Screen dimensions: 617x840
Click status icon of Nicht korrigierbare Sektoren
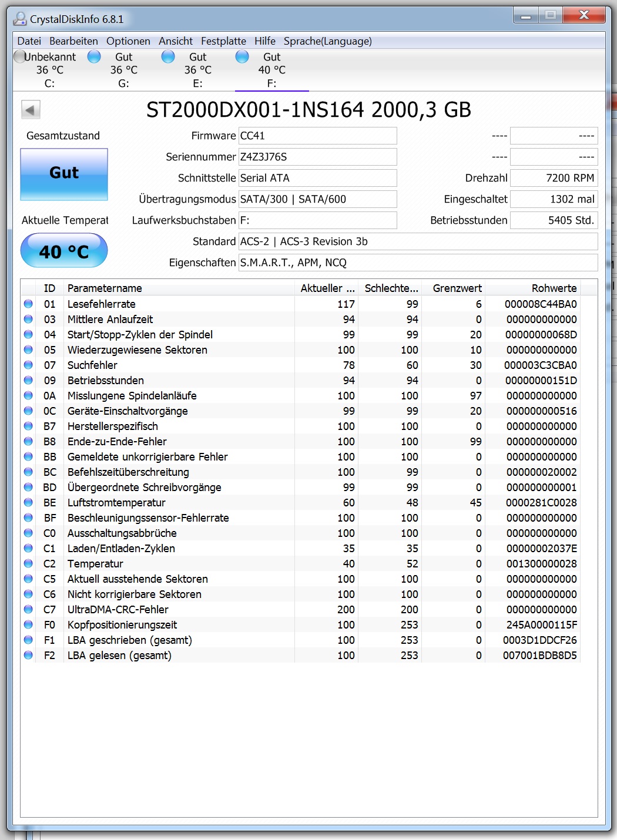(x=28, y=594)
